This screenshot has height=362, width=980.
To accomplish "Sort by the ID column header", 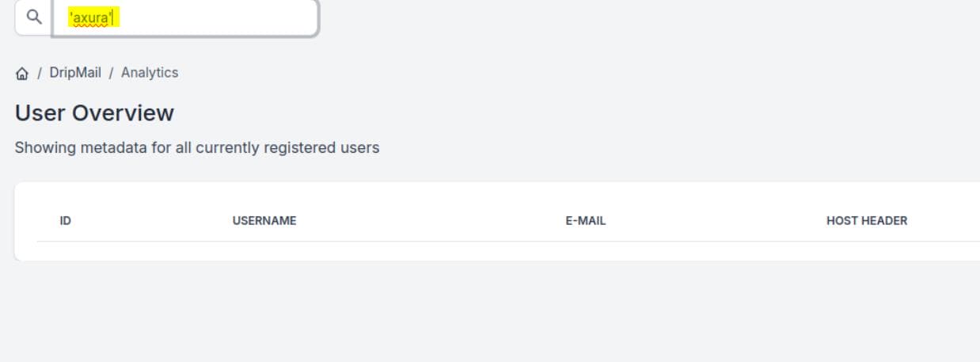I will coord(66,221).
